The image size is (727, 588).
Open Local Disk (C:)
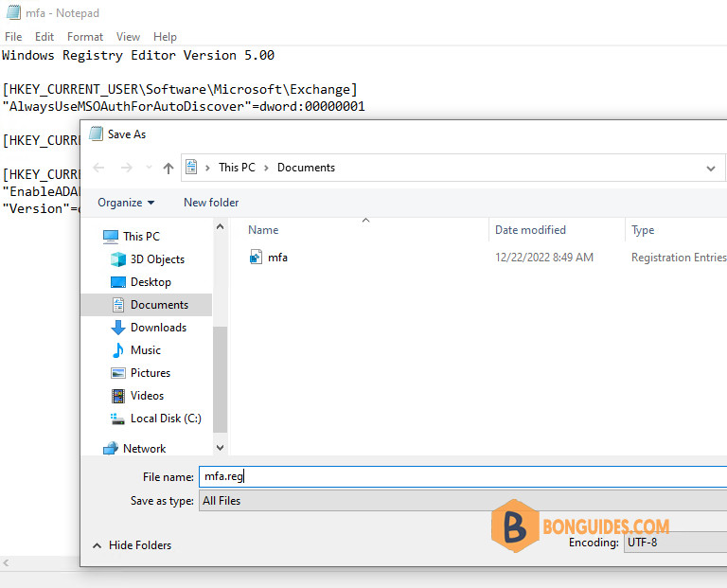[x=166, y=419]
